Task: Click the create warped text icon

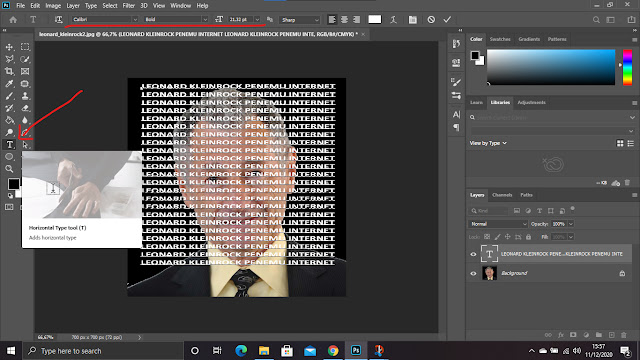Action: 393,20
